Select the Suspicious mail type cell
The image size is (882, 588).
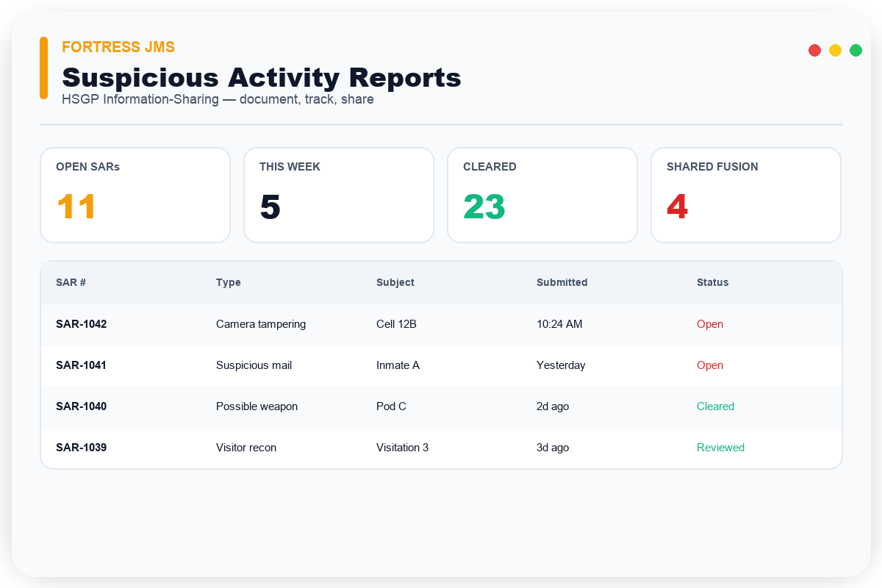[x=254, y=365]
